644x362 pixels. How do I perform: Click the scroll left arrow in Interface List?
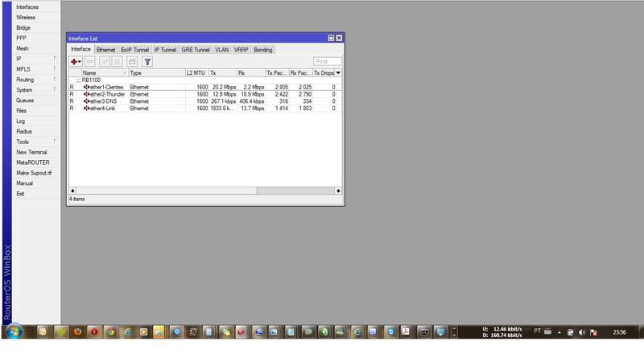(72, 191)
